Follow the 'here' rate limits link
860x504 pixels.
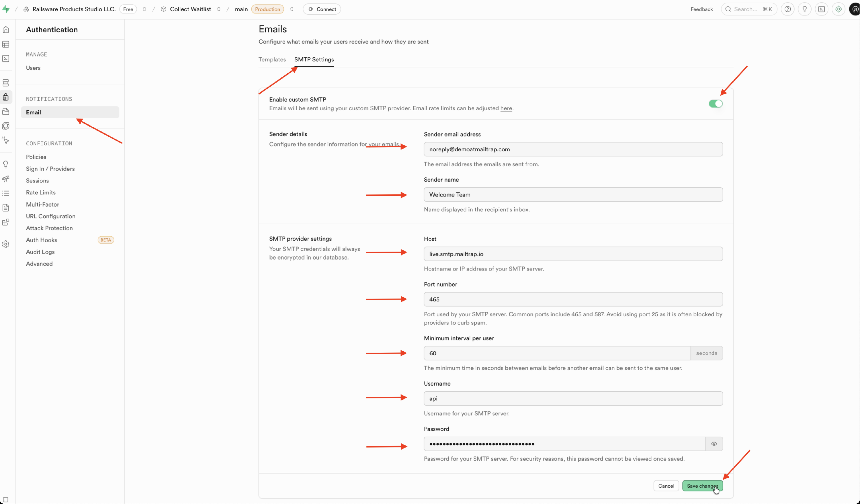coord(506,108)
